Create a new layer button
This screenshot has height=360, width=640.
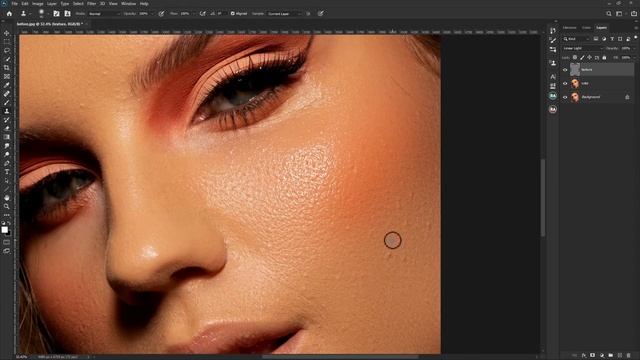pos(620,356)
